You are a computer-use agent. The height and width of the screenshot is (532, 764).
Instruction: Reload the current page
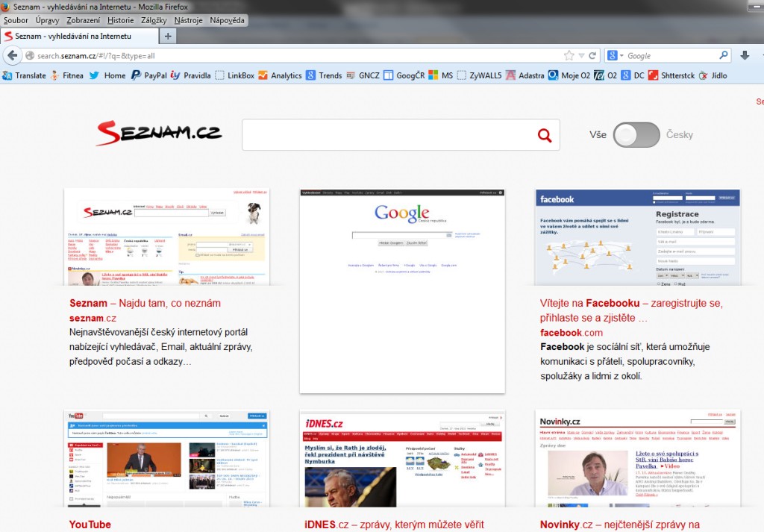(x=592, y=55)
